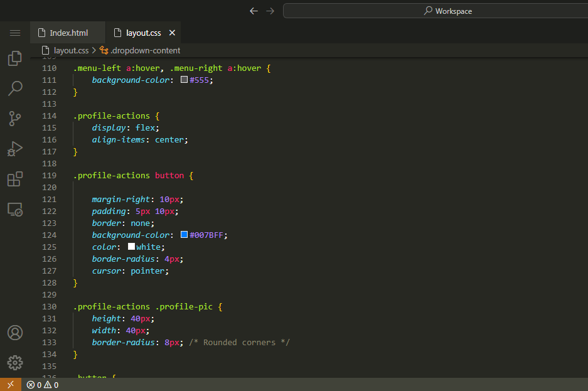Select the layout.css editor tab
This screenshot has width=588, height=391.
(x=143, y=33)
